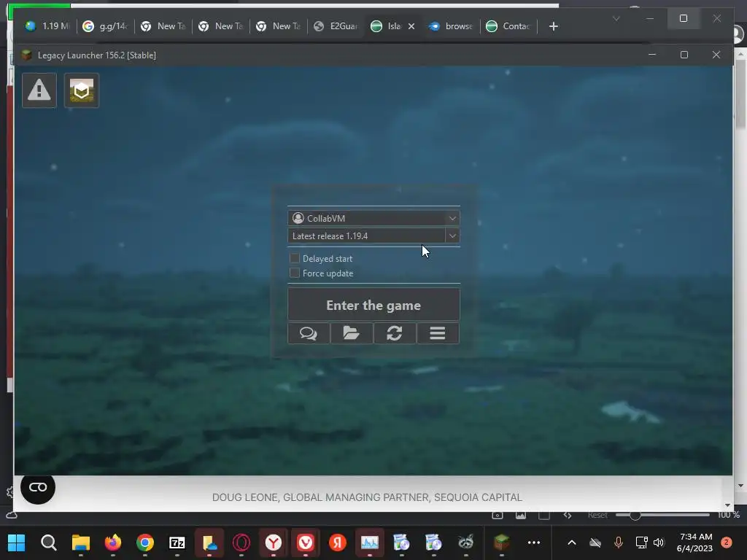Expand the CollabVM account dropdown
Viewport: 747px width, 560px height.
(452, 218)
